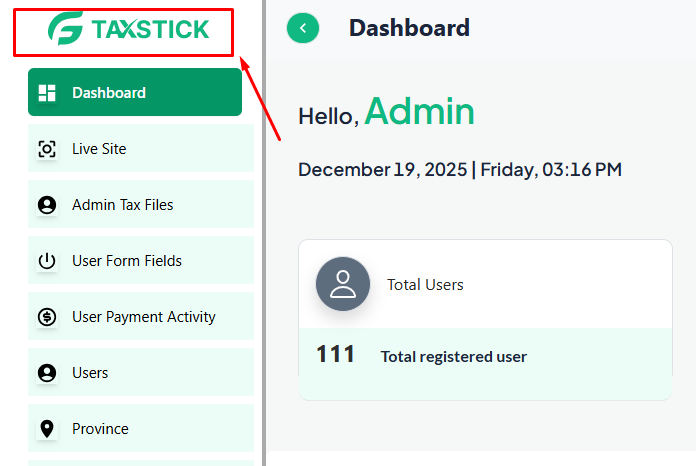
Task: Collapse the sidebar with green chevron button
Action: 303,28
